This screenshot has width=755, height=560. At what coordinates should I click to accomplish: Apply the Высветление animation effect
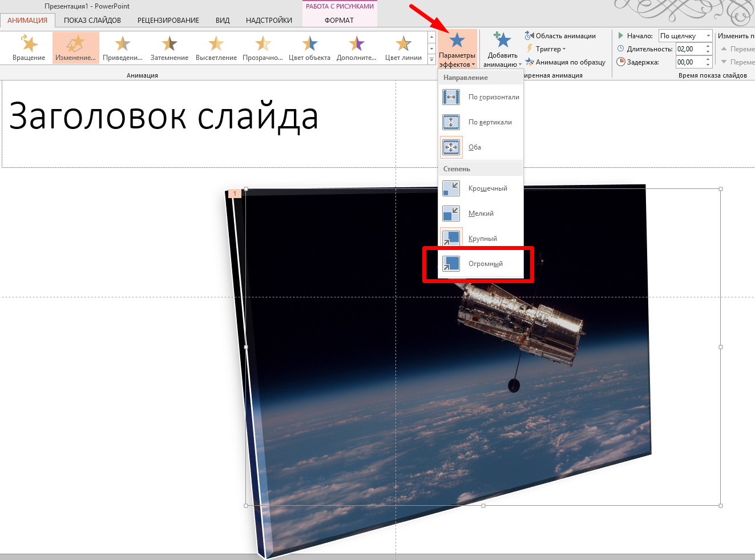216,47
